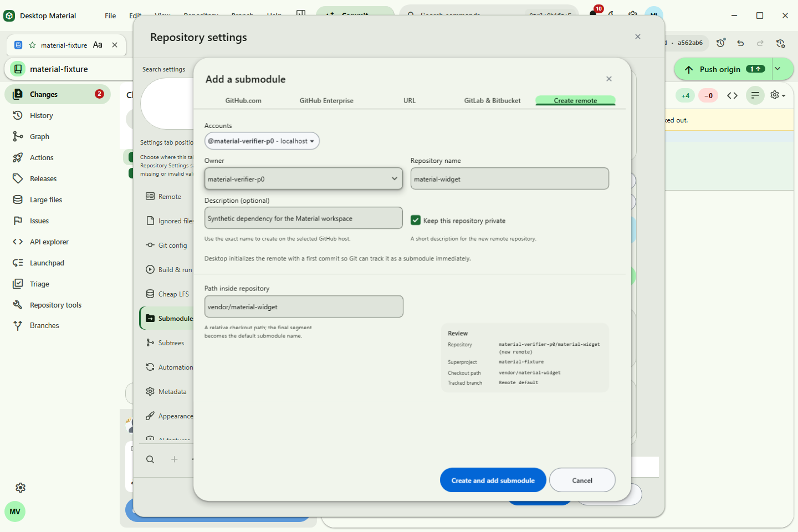The width and height of the screenshot is (798, 532).
Task: Switch to GitHub.com tab
Action: tap(243, 100)
